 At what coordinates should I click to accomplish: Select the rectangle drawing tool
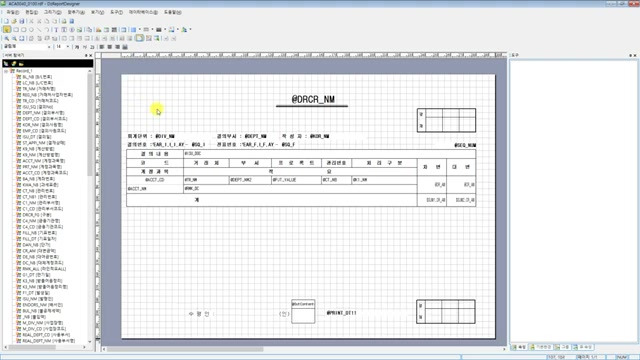(16, 29)
